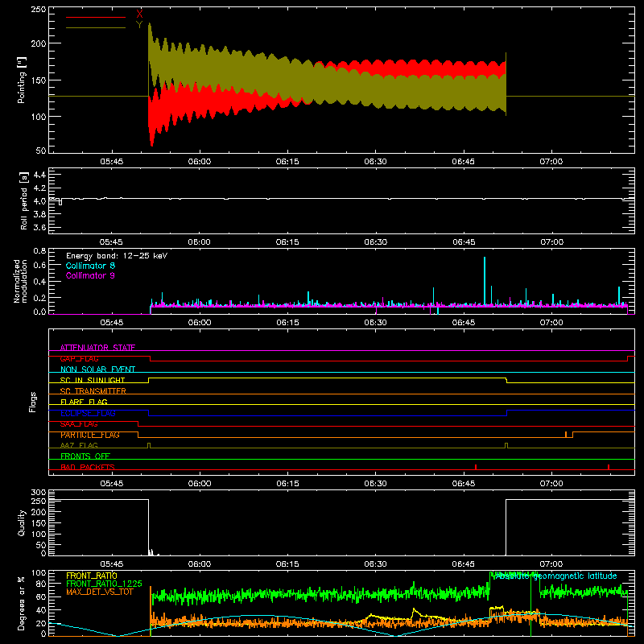Select the red "X" legend label
The width and height of the screenshot is (644, 644).
pos(139,14)
